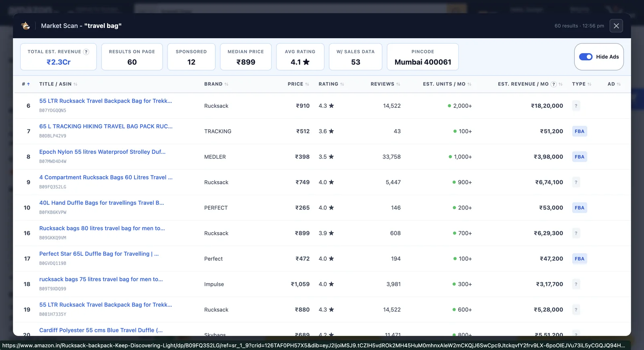
Task: Select the ASIN text B0FKB6KVPW
Action: [53, 212]
